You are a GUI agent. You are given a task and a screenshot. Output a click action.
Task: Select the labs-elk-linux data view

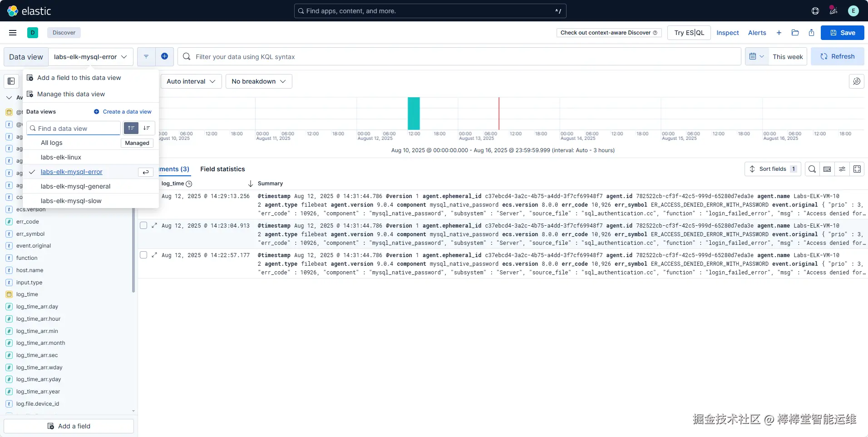click(x=91, y=157)
